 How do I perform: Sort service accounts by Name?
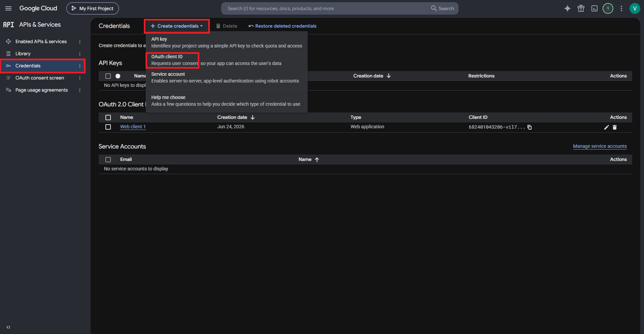tap(309, 159)
